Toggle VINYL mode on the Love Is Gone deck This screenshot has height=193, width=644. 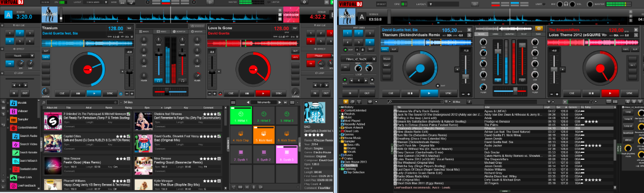[x=295, y=57]
